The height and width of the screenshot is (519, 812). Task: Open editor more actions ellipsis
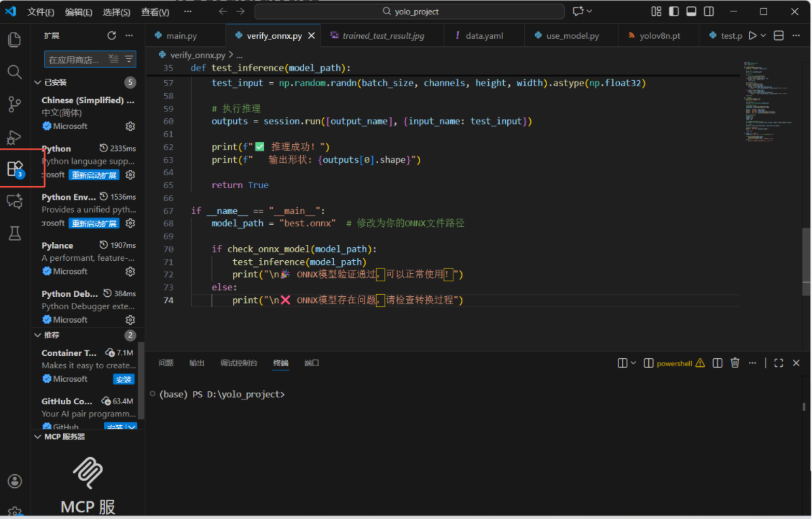(x=796, y=36)
